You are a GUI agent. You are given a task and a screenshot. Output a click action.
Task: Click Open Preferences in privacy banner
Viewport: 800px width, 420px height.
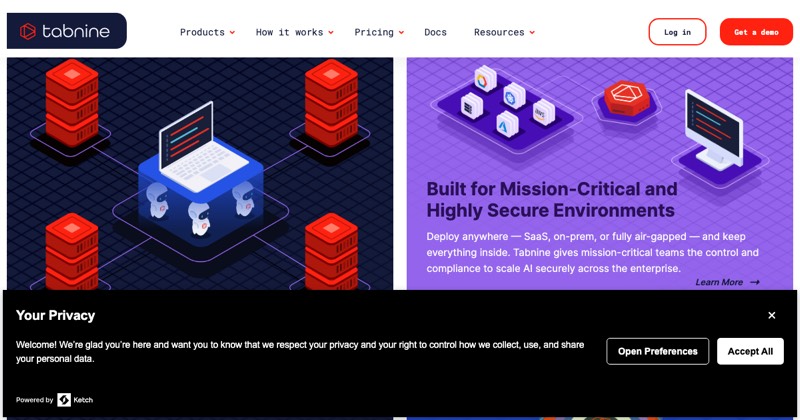coord(657,351)
